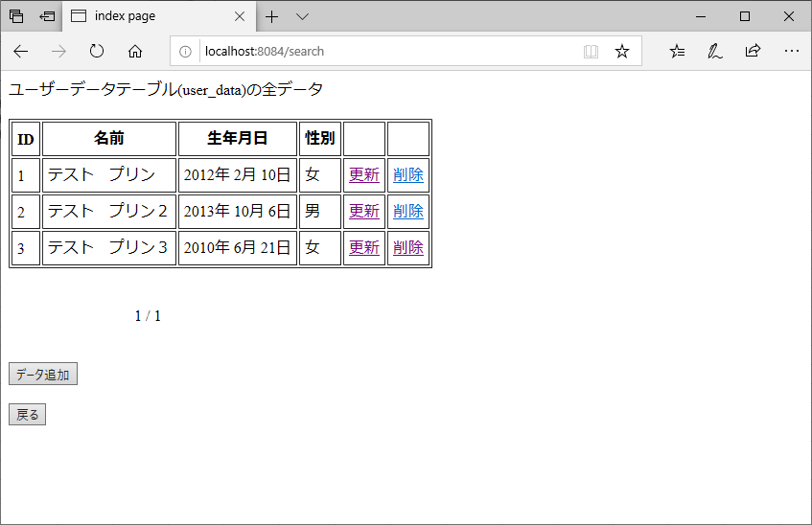The width and height of the screenshot is (812, 525).
Task: Open a new tab with plus button
Action: 272,16
